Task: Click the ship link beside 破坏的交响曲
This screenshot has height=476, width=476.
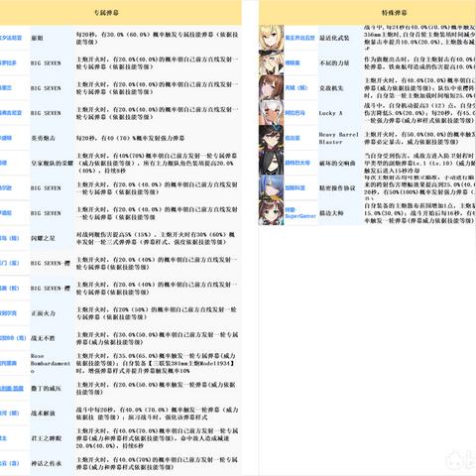Action: click(x=297, y=163)
